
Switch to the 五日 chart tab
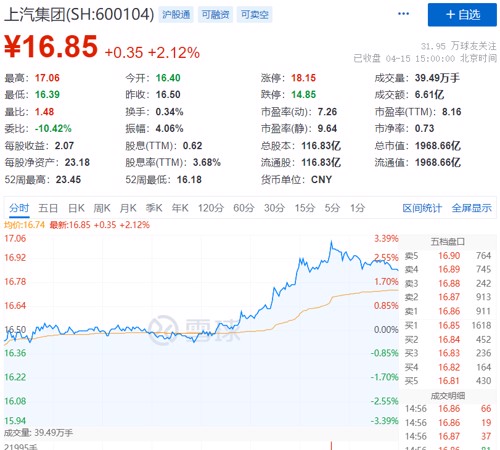[48, 208]
